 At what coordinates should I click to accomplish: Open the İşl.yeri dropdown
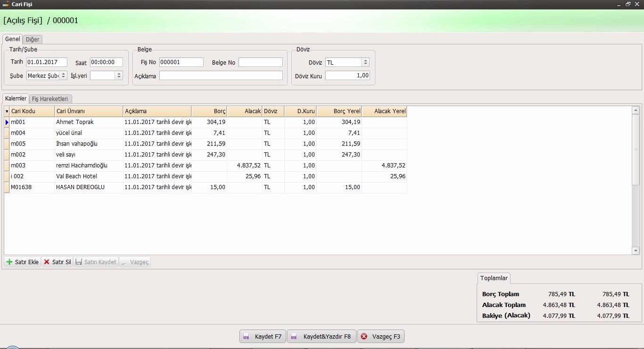pos(119,75)
